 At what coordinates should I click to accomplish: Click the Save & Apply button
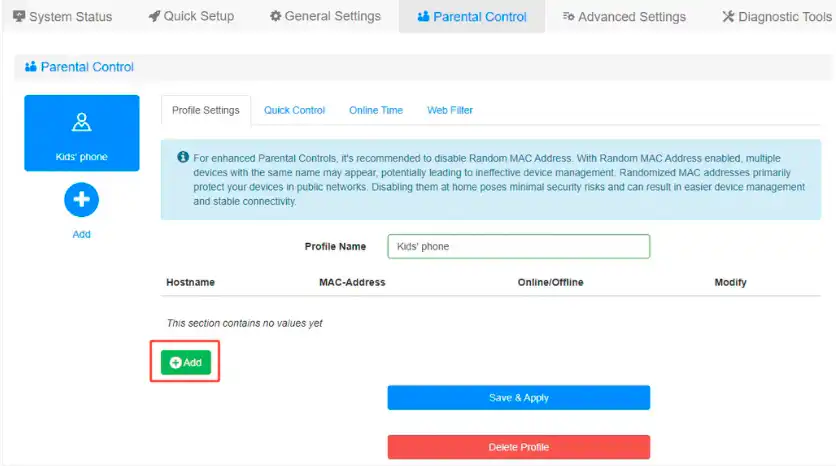518,398
